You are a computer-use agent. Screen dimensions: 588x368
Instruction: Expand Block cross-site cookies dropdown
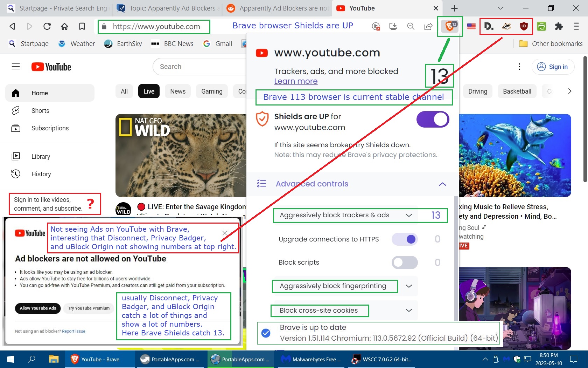408,311
